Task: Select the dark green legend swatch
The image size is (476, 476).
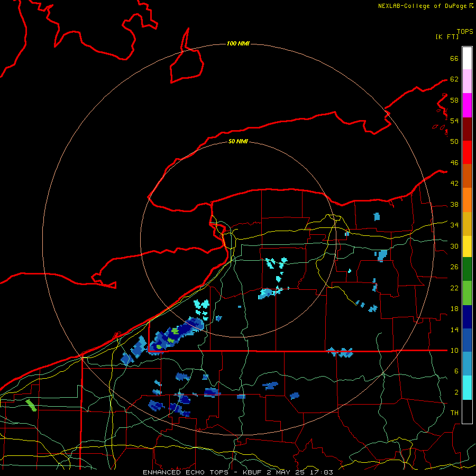Action: [x=467, y=269]
